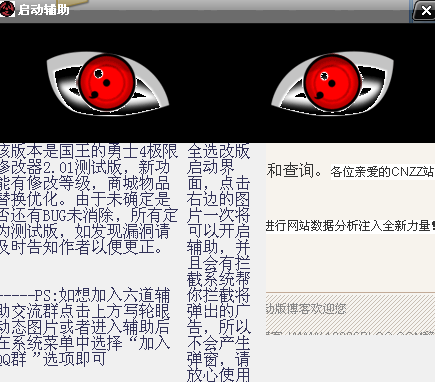The height and width of the screenshot is (382, 435).
Task: Click the text '全选改版' in middle column
Action: click(x=218, y=151)
